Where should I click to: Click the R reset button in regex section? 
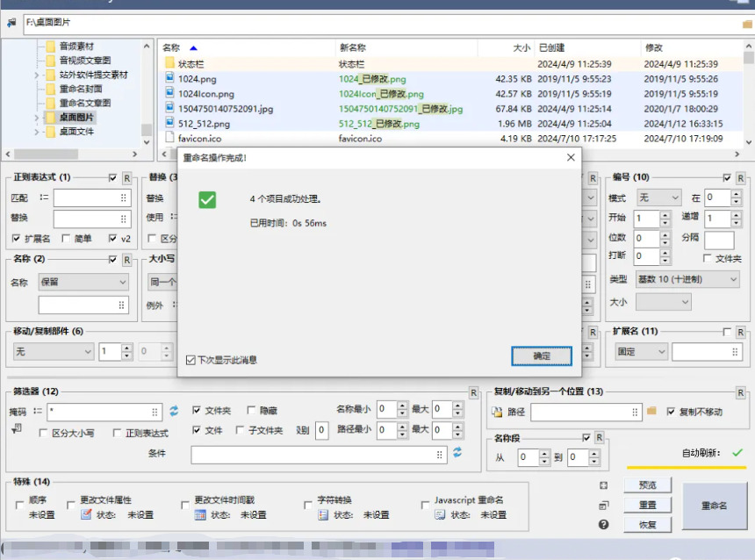[126, 178]
